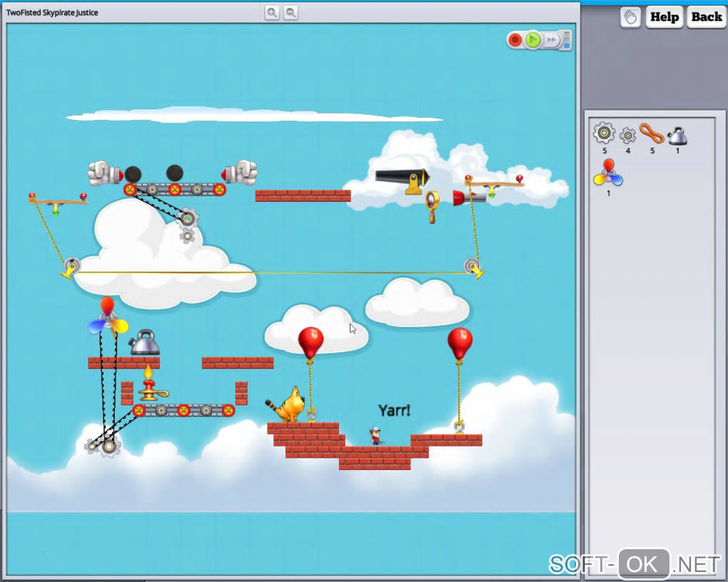Select the upper conveyor belt
Image resolution: width=728 pixels, height=582 pixels.
175,189
